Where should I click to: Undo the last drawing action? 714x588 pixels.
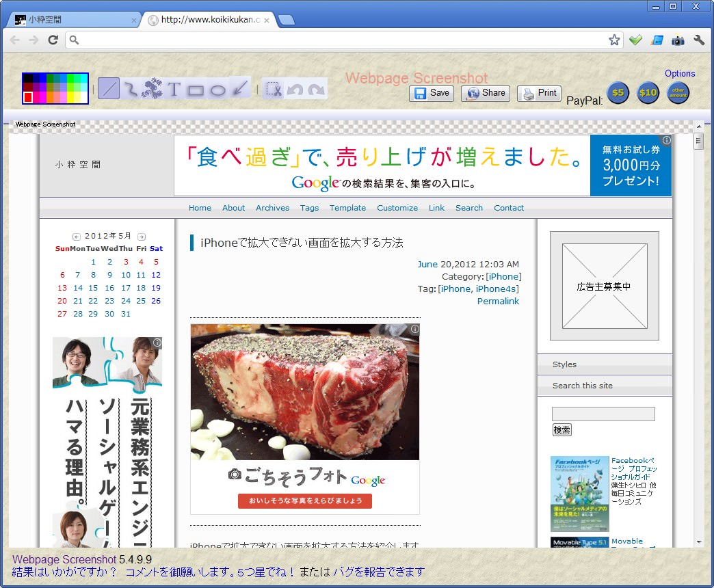(x=295, y=89)
